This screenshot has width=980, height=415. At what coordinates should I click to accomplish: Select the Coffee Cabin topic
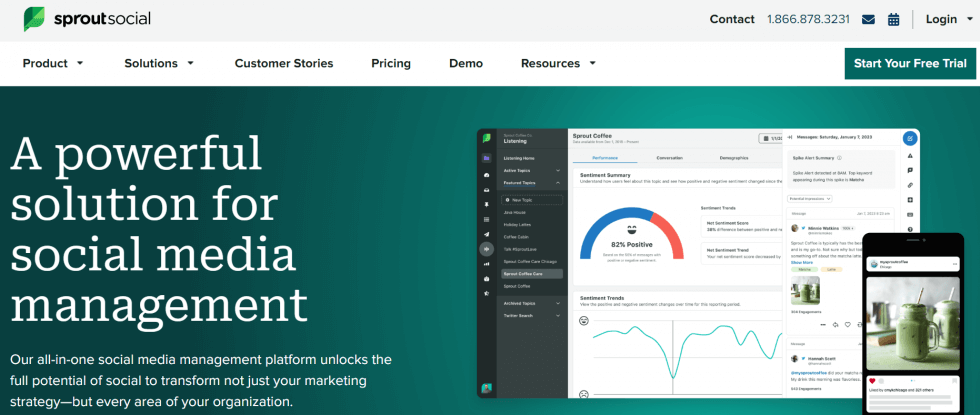(515, 237)
